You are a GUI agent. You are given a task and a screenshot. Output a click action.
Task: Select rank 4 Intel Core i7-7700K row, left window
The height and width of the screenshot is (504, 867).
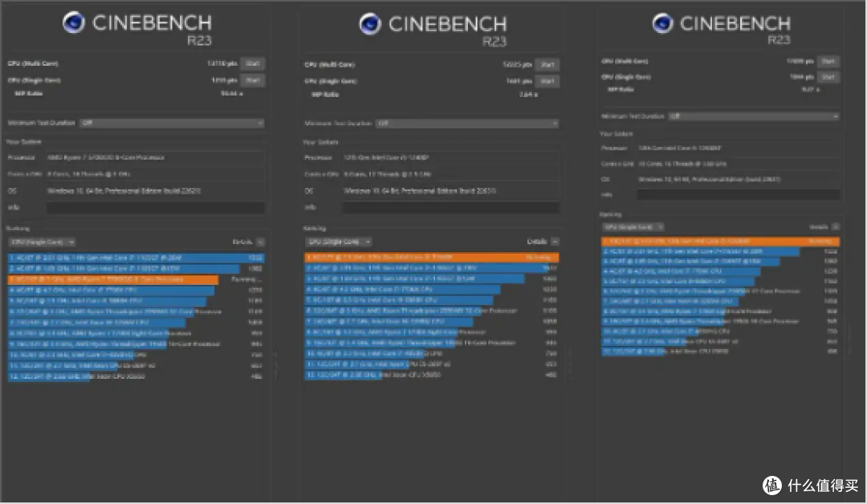[136, 291]
